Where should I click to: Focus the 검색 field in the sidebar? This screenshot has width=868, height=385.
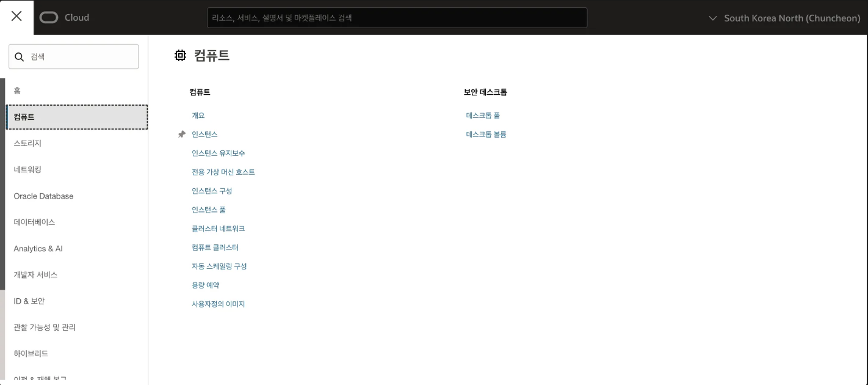[74, 57]
